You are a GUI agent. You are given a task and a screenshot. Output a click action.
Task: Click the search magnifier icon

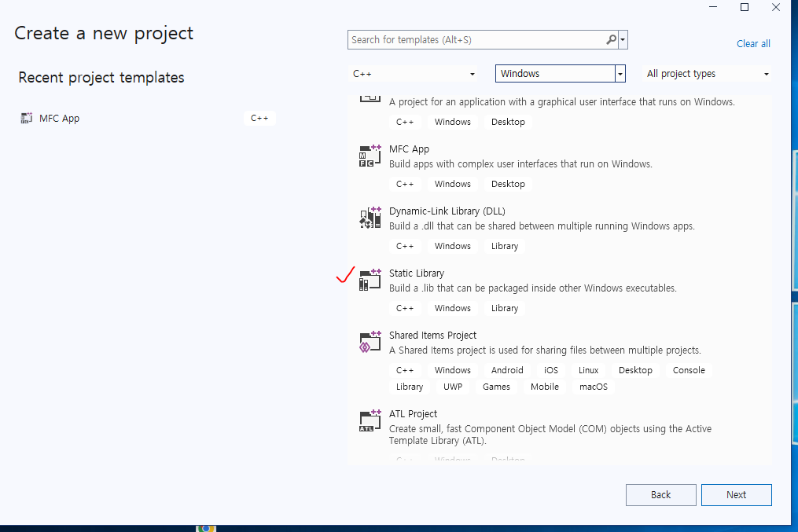pyautogui.click(x=611, y=39)
